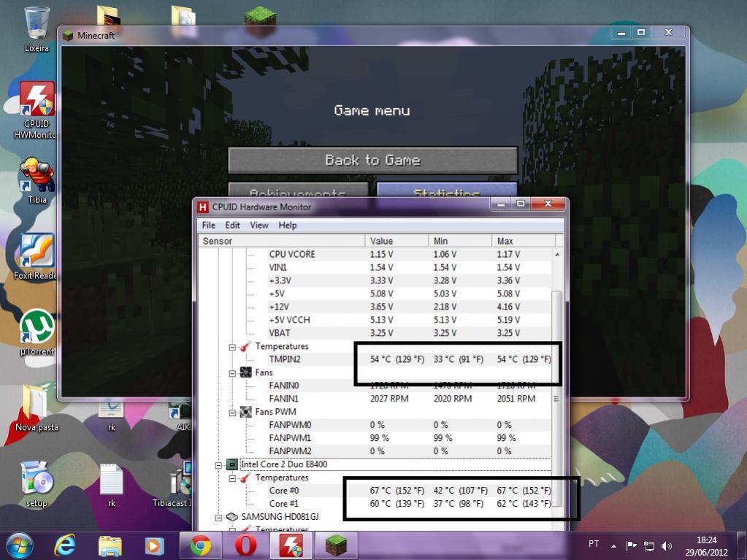The image size is (747, 560).
Task: Collapse Temperatures under Intel Core 2 Duo
Action: point(232,478)
